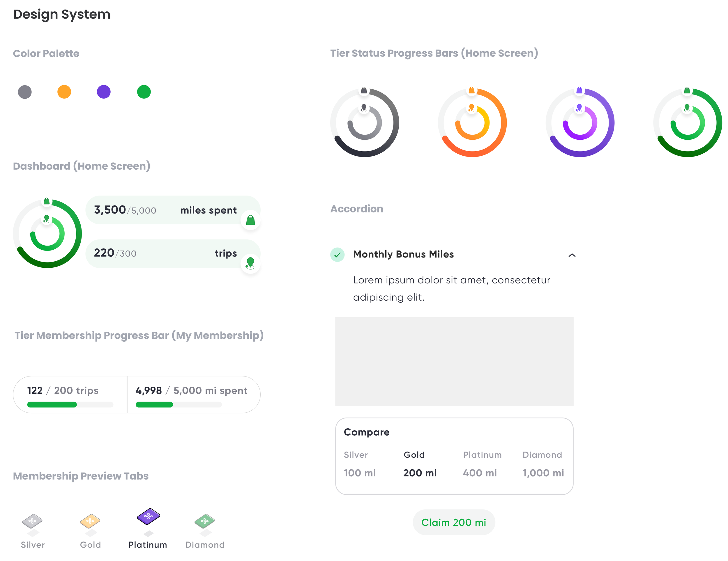Click the purple color palette swatch
Screen dimensions: 728x561
104,92
